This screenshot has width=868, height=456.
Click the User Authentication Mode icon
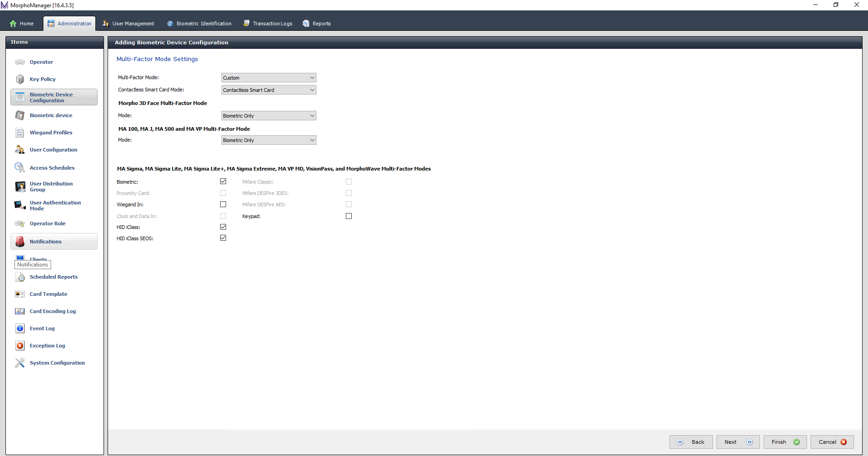20,205
